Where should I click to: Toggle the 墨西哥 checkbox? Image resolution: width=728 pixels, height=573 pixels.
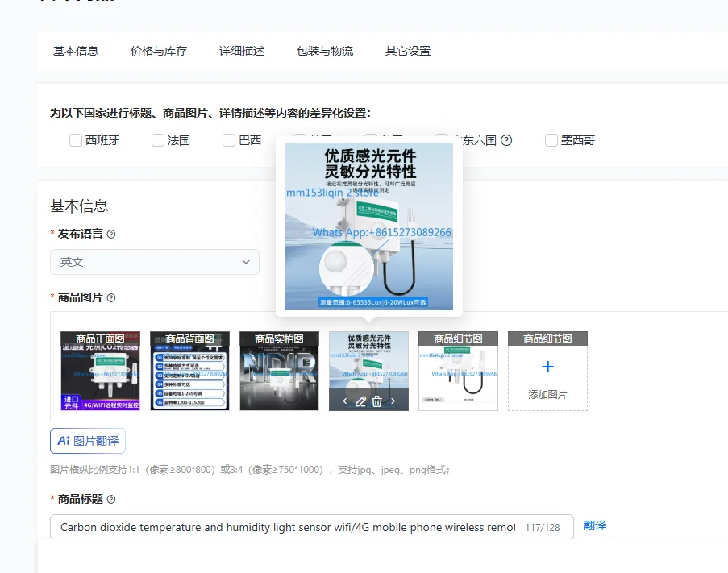551,140
